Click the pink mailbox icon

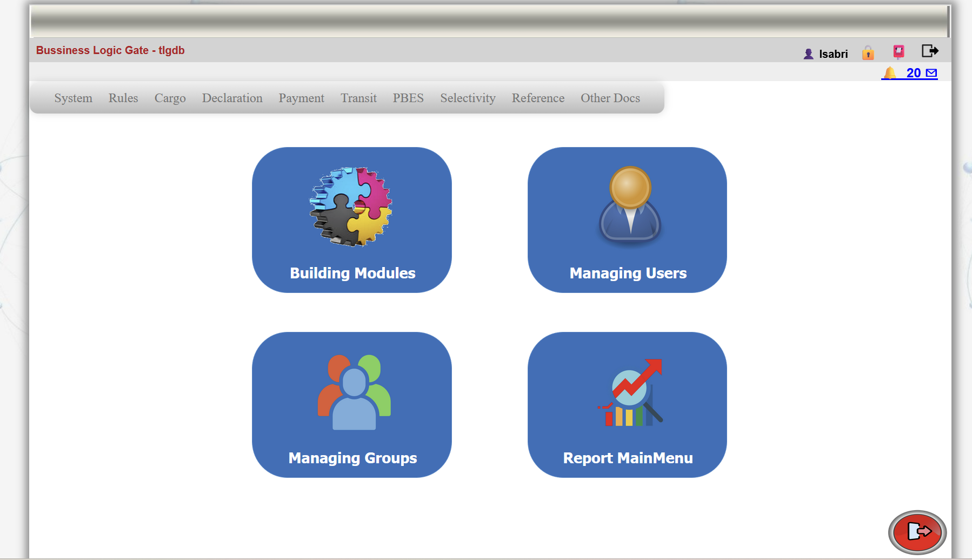coord(898,52)
